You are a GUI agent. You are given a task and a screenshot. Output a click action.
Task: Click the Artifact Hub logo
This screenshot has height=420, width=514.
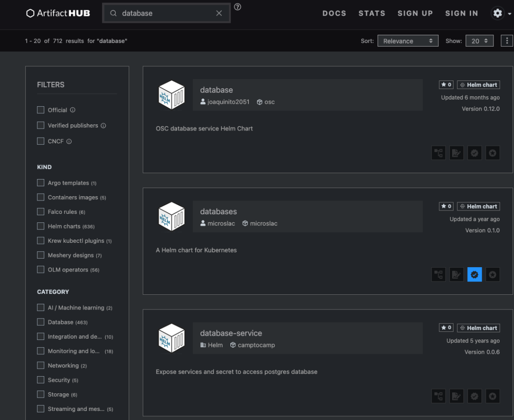pos(58,13)
